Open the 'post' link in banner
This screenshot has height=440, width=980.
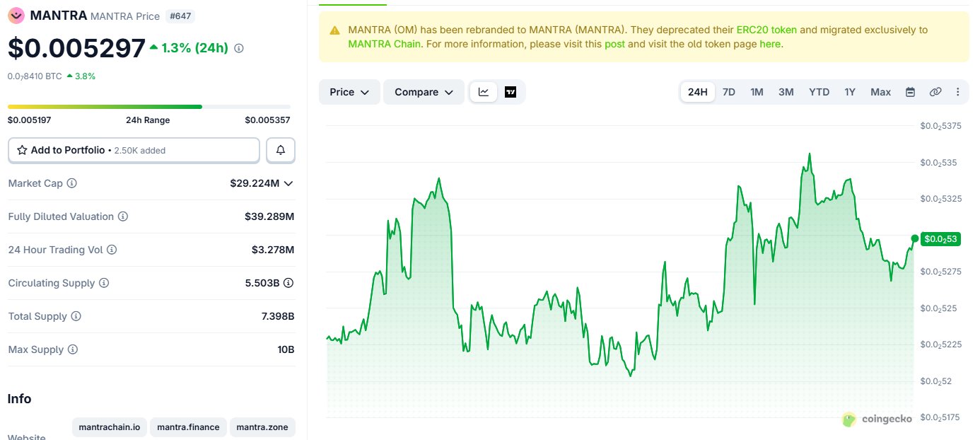click(614, 43)
